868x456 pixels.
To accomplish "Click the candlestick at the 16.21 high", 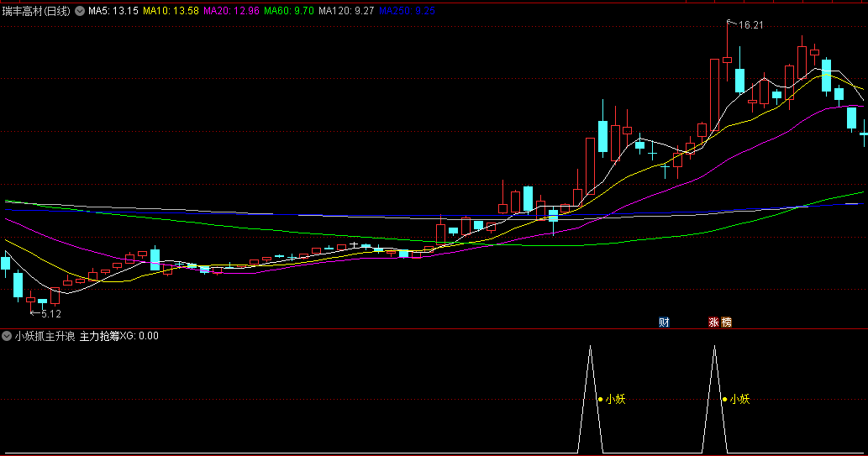I will point(728,60).
